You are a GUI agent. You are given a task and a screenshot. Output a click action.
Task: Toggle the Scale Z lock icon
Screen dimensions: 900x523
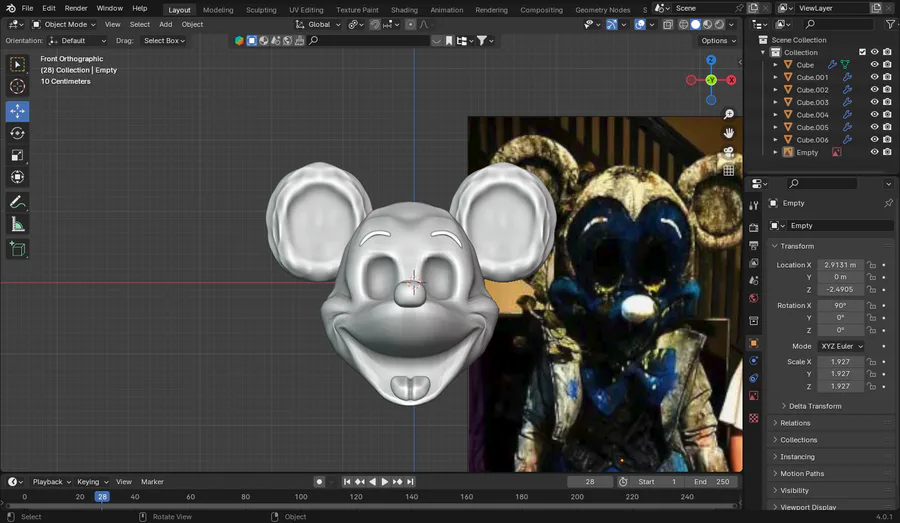click(872, 386)
